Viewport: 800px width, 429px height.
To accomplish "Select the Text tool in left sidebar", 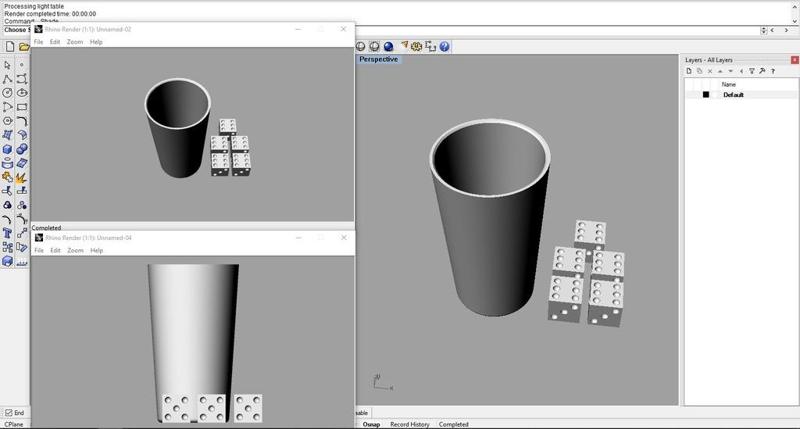I will pyautogui.click(x=8, y=233).
